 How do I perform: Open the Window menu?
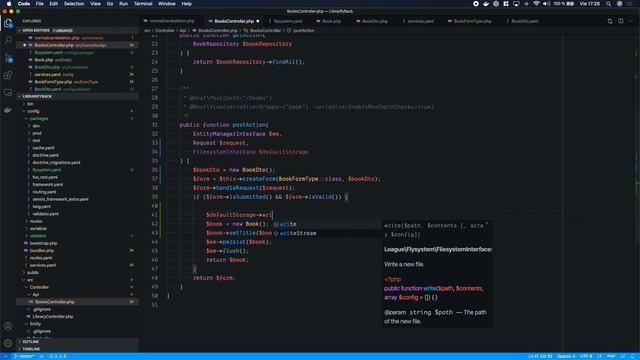click(x=167, y=4)
